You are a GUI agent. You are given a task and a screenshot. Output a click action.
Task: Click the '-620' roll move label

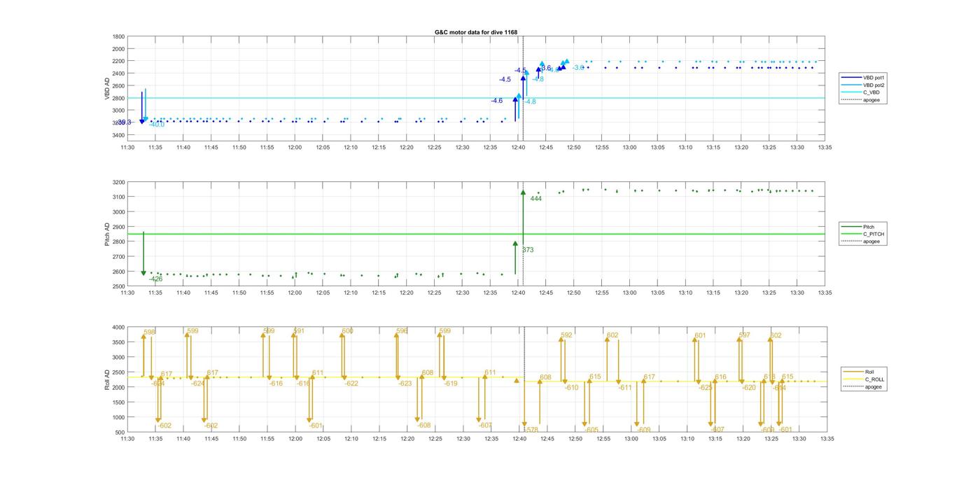749,388
